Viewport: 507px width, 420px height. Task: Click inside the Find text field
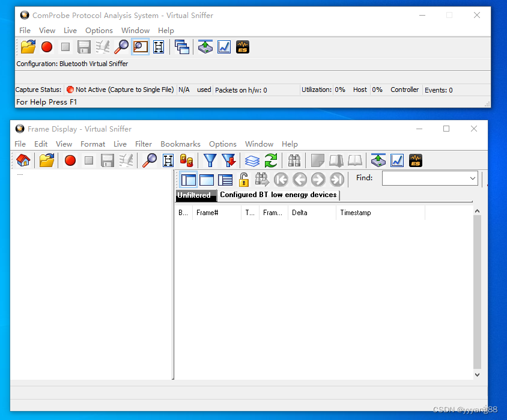point(425,178)
